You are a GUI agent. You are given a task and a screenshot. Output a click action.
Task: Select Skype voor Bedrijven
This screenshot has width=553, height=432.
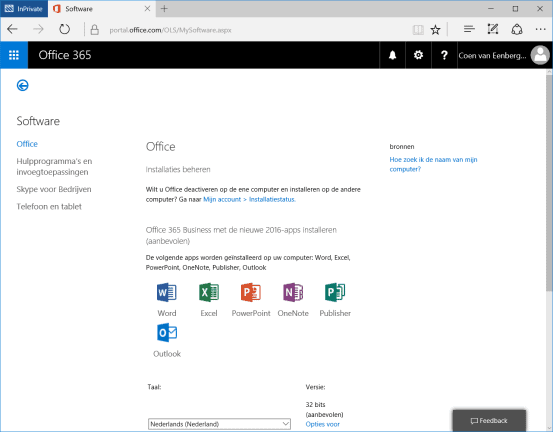coord(54,189)
